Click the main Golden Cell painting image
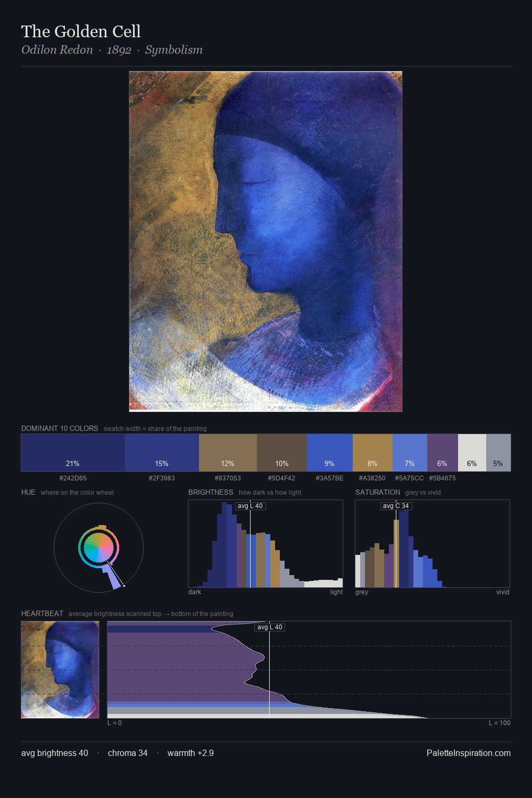The image size is (532, 798). pos(265,242)
